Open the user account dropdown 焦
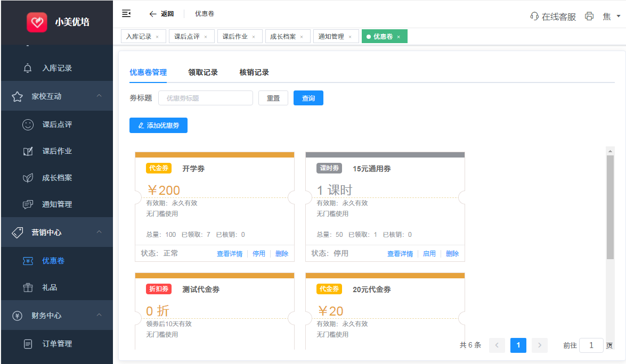The height and width of the screenshot is (364, 626). [611, 16]
